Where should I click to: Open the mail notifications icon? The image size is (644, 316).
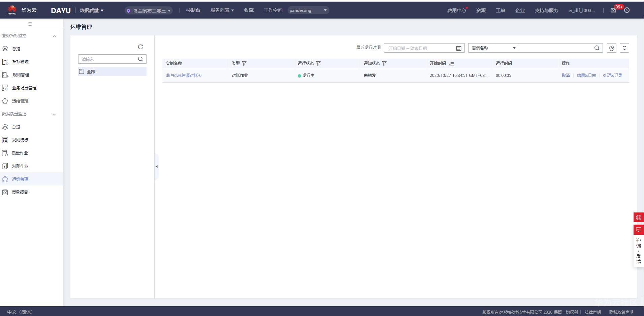tap(613, 10)
